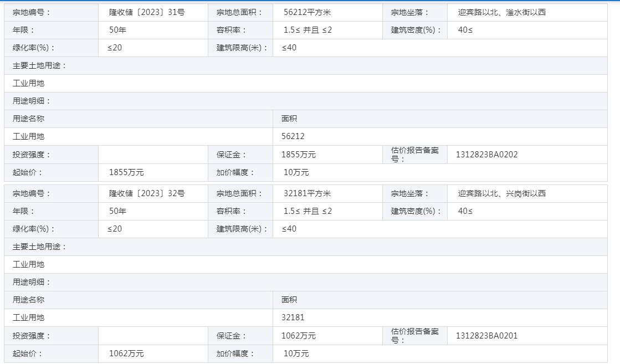Click the 主要土地用途 header in parcel 32号
This screenshot has height=364, width=620.
39,247
